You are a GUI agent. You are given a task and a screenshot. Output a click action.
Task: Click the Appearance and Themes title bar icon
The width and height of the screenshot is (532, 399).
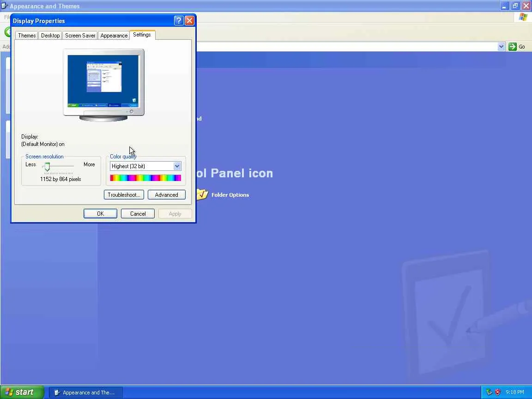pos(4,6)
